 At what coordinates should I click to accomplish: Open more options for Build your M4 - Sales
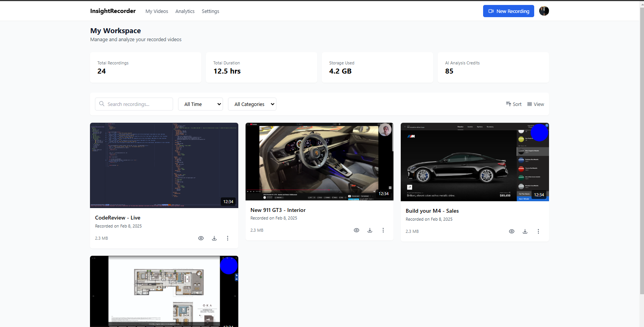click(538, 231)
